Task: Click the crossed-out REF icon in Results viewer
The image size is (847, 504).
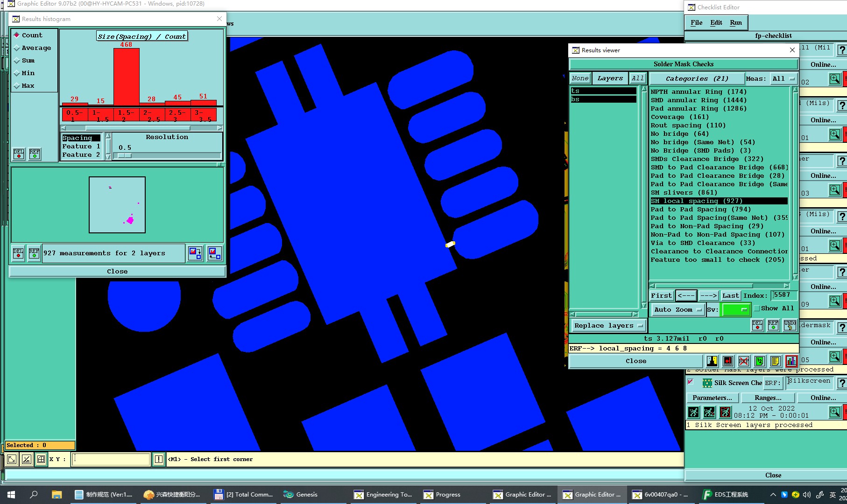Action: click(743, 361)
